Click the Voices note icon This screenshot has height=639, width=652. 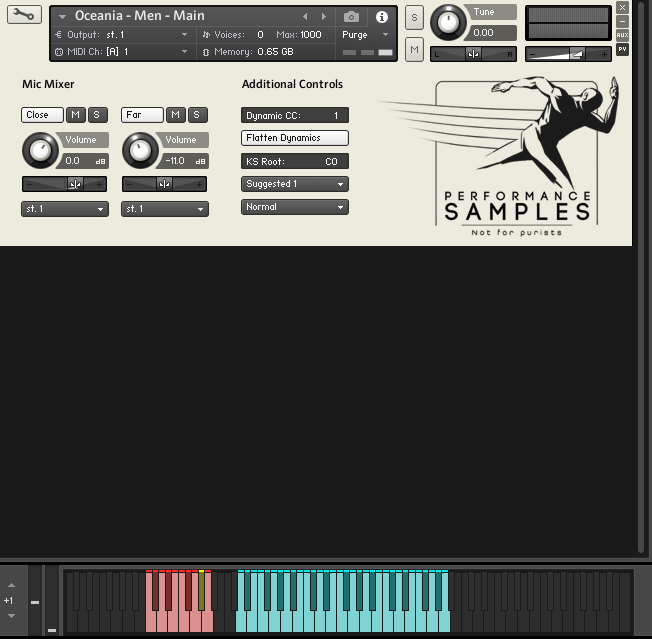click(206, 35)
